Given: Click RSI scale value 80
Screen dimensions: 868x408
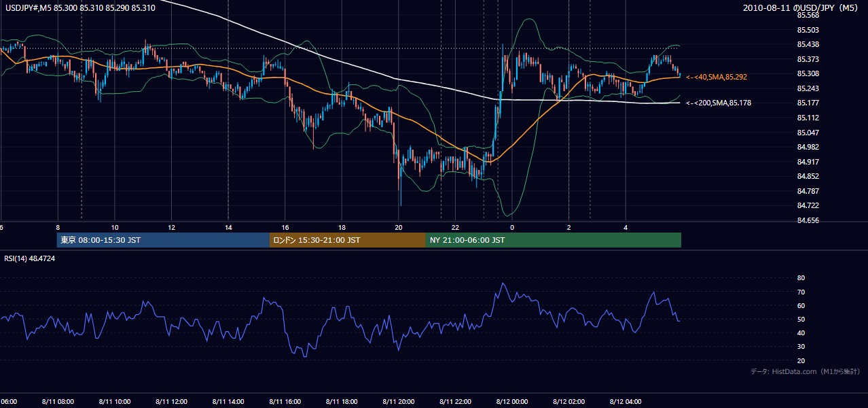Looking at the screenshot, I should 801,278.
